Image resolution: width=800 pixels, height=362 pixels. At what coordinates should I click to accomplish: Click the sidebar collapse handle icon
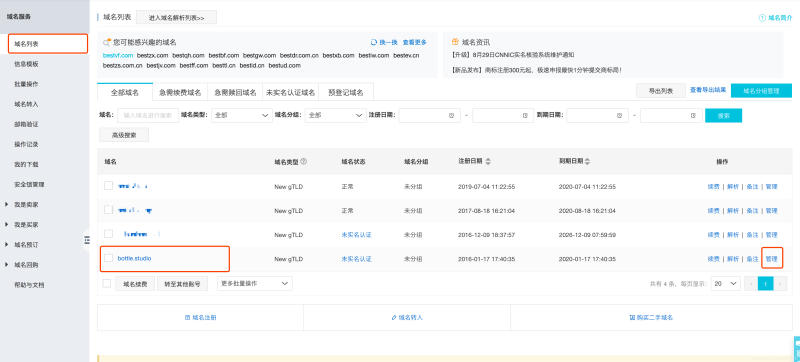86,240
